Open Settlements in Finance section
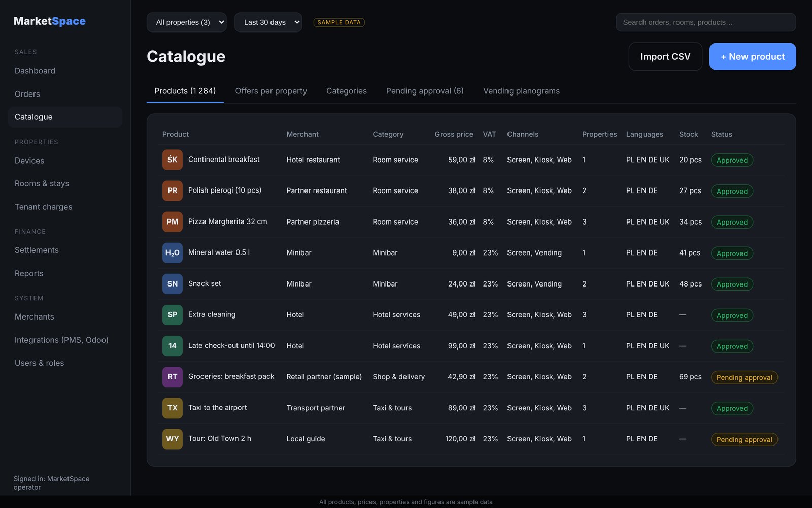Screen dimensions: 812x508 coord(65,250)
